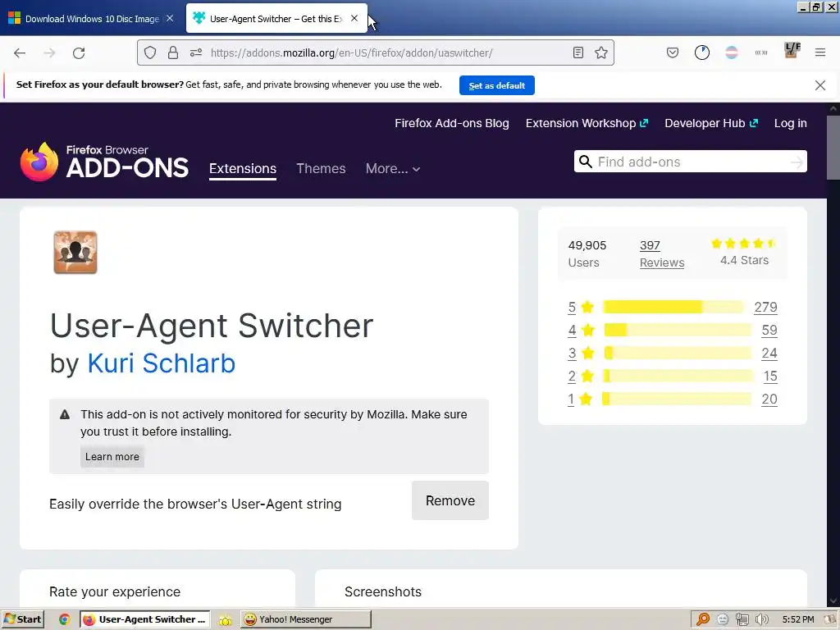
Task: Open author Kuri Schlarb's profile
Action: pos(162,363)
